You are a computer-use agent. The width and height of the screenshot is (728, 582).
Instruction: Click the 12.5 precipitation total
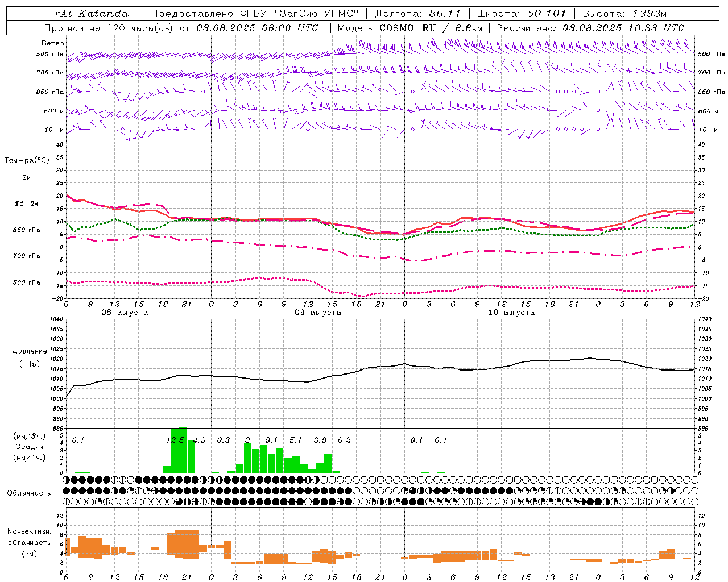(175, 440)
